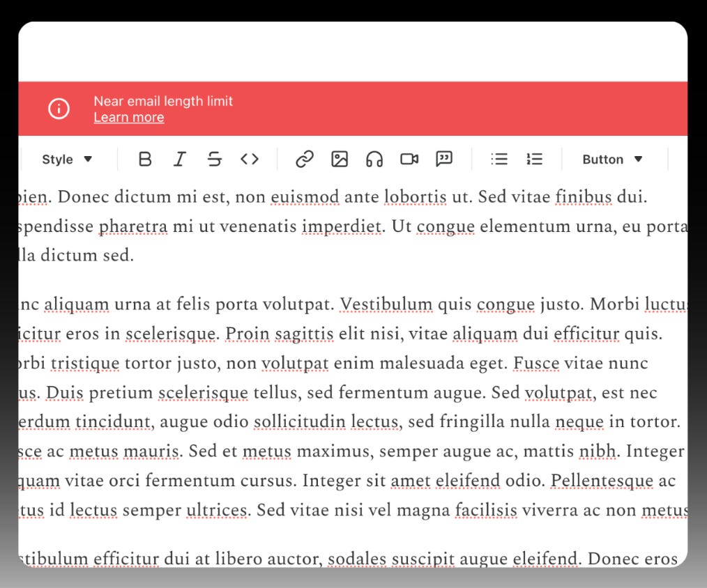Click the word 'Vestibulum' in the second paragraph
707x588 pixels.
[x=386, y=304]
